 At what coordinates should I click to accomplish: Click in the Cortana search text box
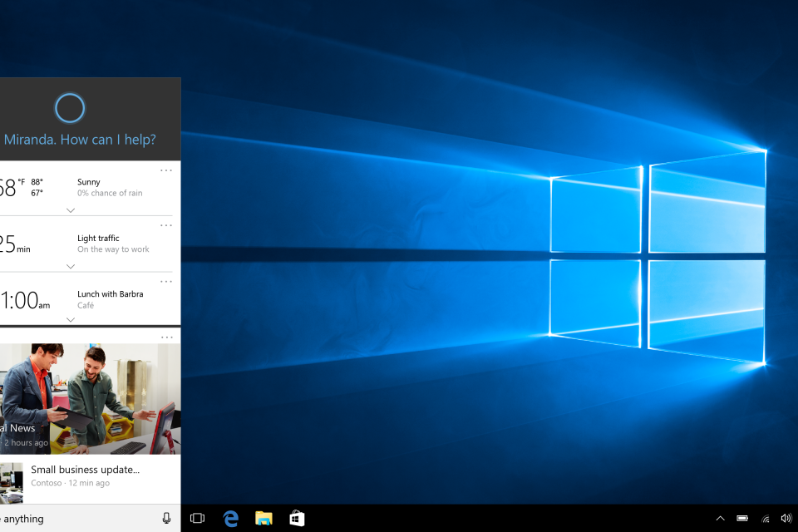(75, 519)
